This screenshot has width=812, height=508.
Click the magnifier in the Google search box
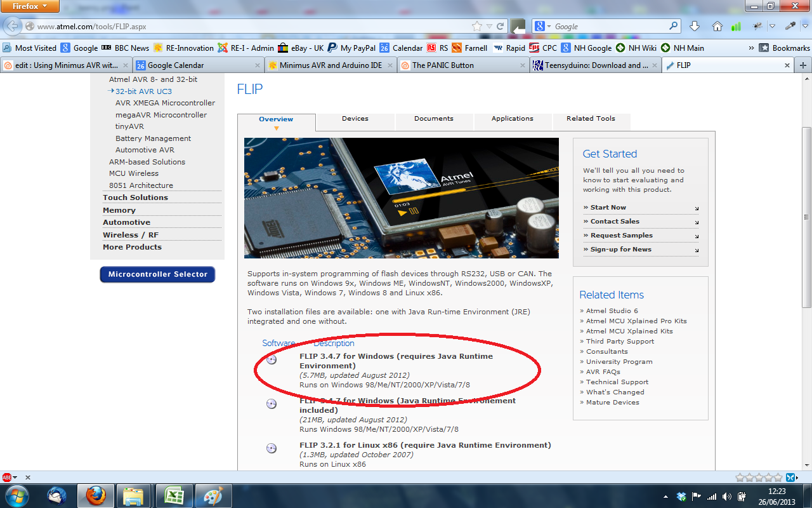click(674, 27)
